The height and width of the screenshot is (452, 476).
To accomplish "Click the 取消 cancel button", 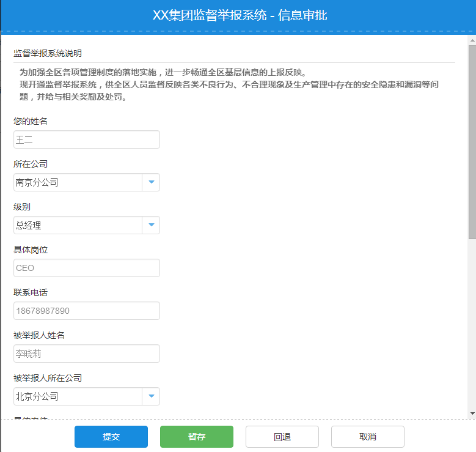I will (x=367, y=437).
